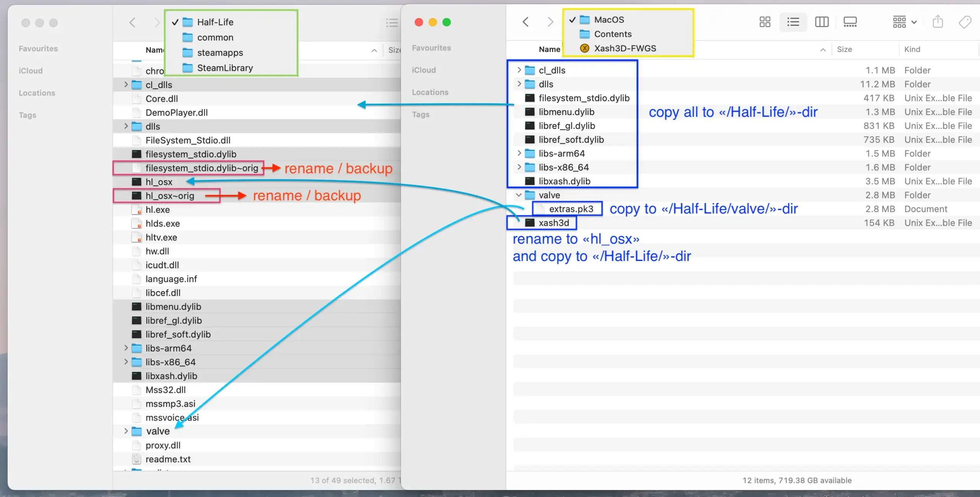Image resolution: width=980 pixels, height=497 pixels.
Task: Go forward in the left Half-Life Finder window
Action: 157,23
